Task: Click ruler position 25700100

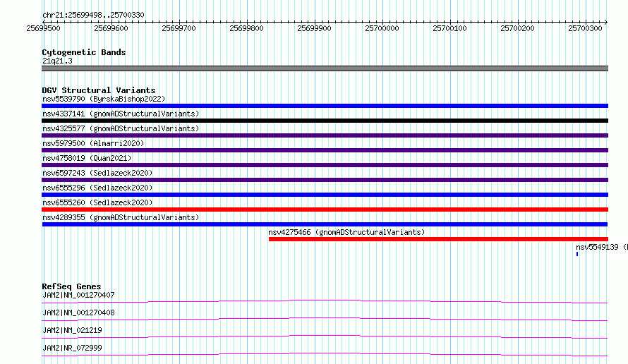Action: 449,28
